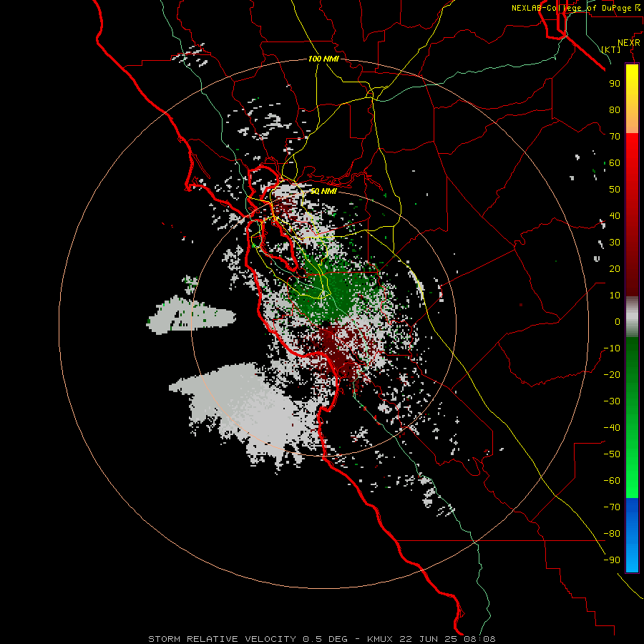Image resolution: width=644 pixels, height=644 pixels.
Task: Click the "08:08" timestamp text
Action: pyautogui.click(x=480, y=639)
